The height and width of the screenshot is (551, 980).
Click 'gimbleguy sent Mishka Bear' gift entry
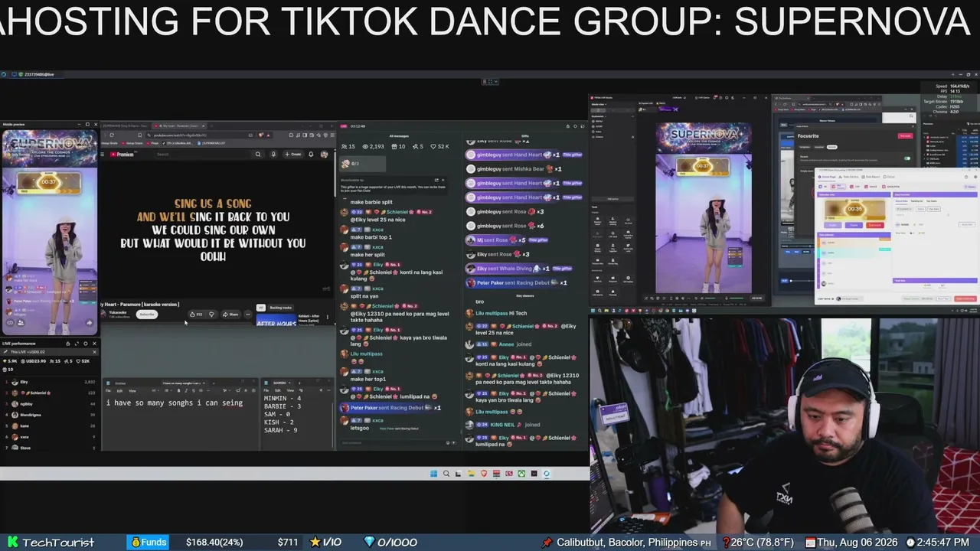[x=515, y=169]
